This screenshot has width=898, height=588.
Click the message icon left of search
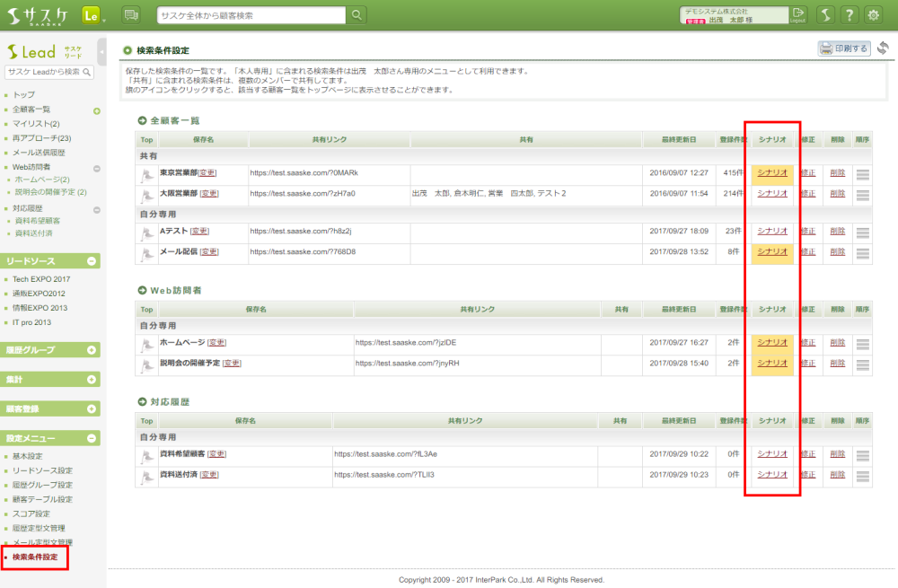131,15
